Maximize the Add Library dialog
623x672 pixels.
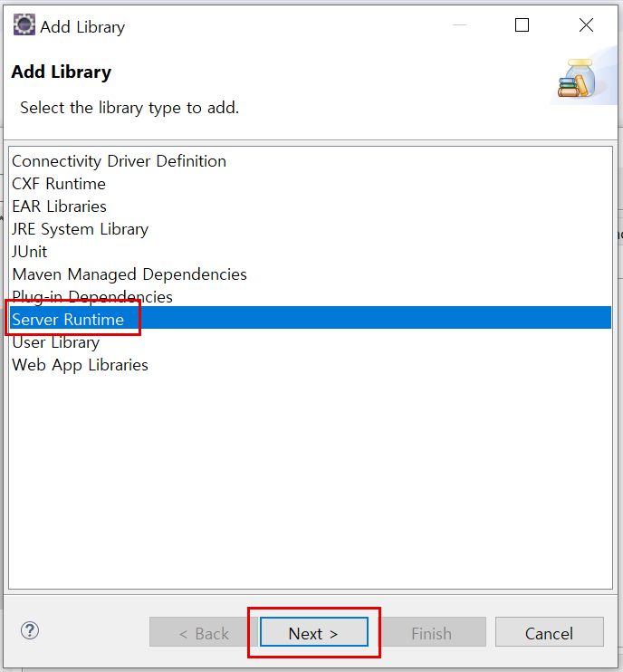pyautogui.click(x=522, y=24)
